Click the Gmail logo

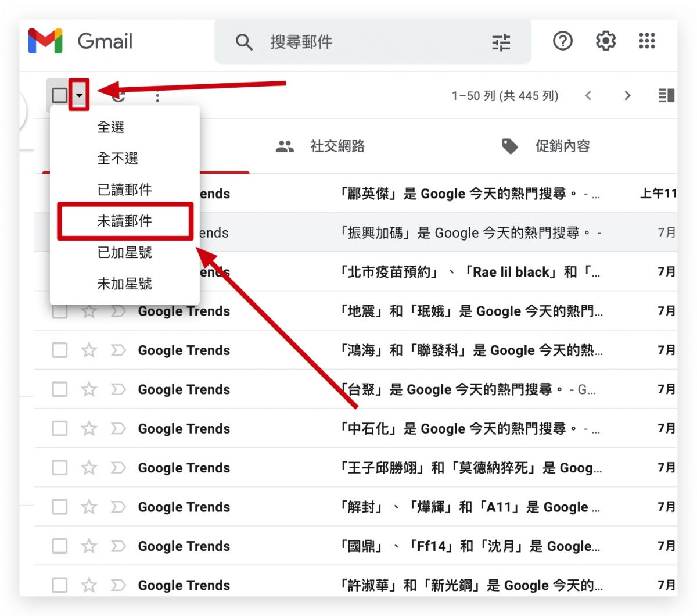pyautogui.click(x=80, y=41)
